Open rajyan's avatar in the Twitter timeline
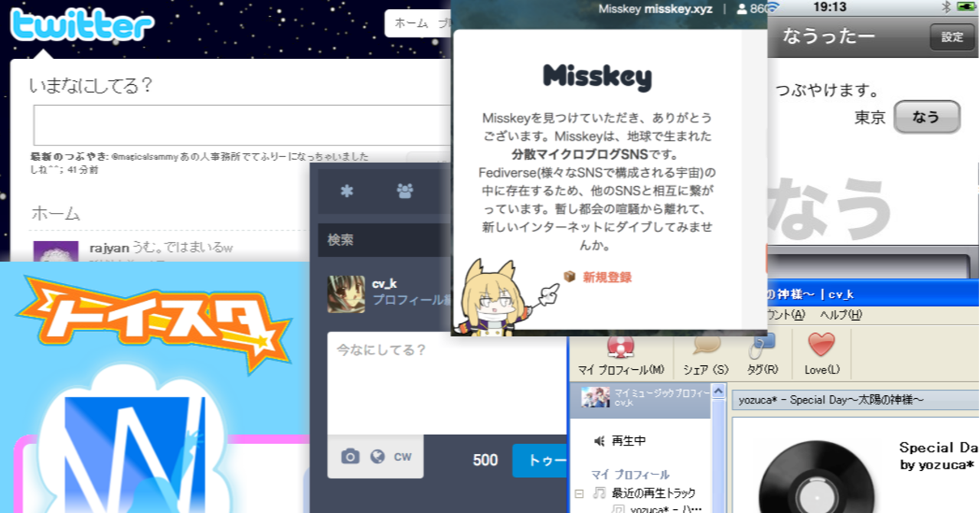The height and width of the screenshot is (513, 980). coord(56,251)
